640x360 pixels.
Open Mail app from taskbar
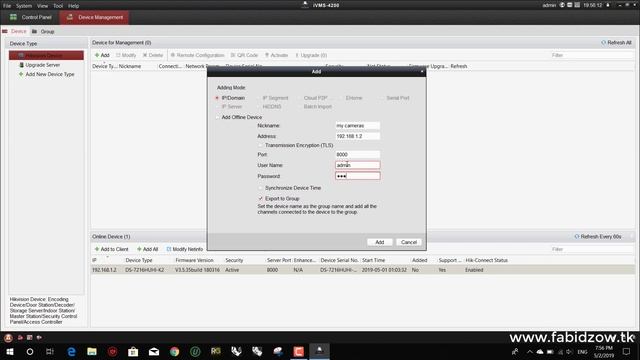[x=154, y=351]
